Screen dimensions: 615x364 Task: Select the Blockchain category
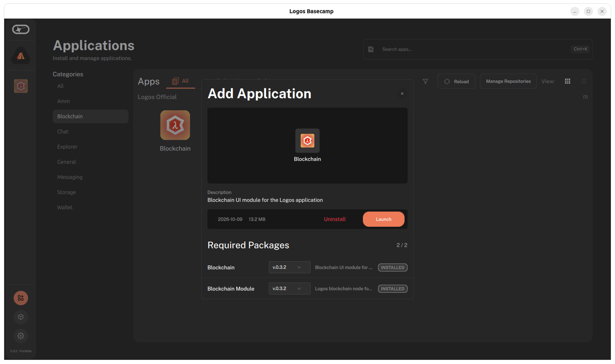tap(91, 116)
